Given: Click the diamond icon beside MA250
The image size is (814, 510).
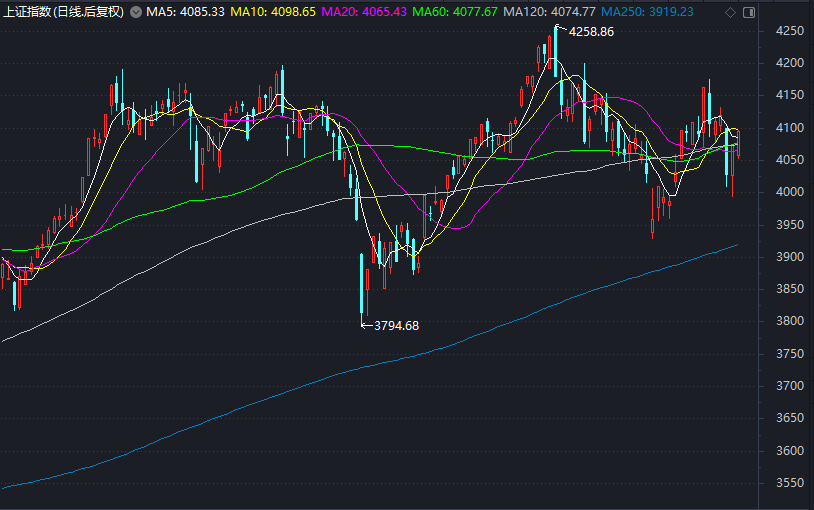Looking at the screenshot, I should [x=730, y=12].
